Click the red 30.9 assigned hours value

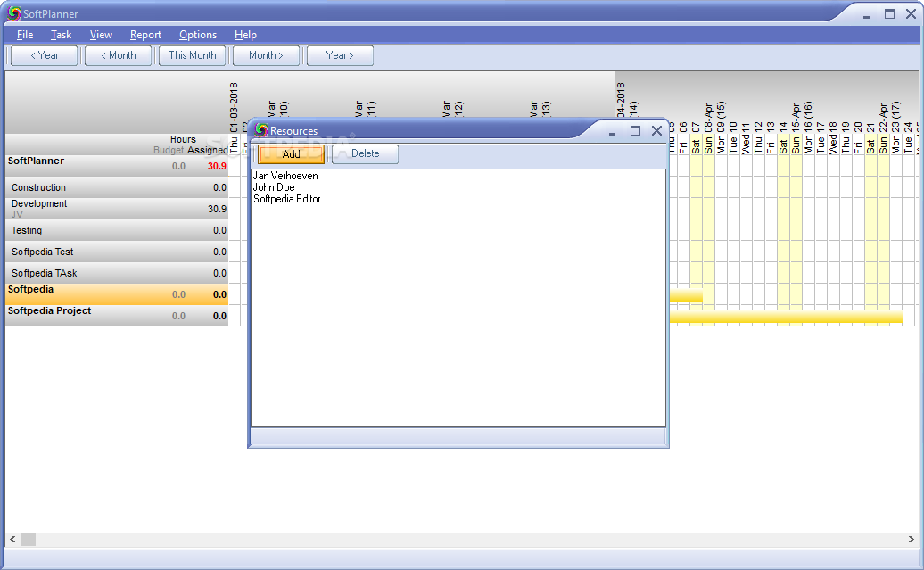pos(217,166)
